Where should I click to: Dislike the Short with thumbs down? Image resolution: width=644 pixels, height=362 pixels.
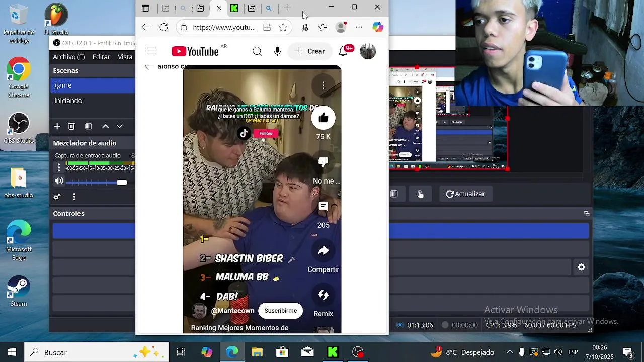(324, 162)
